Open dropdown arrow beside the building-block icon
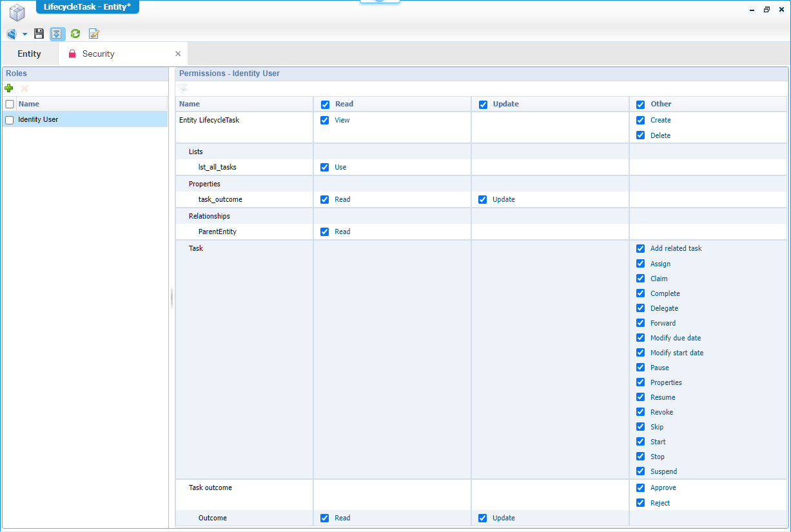791x532 pixels. coord(24,34)
